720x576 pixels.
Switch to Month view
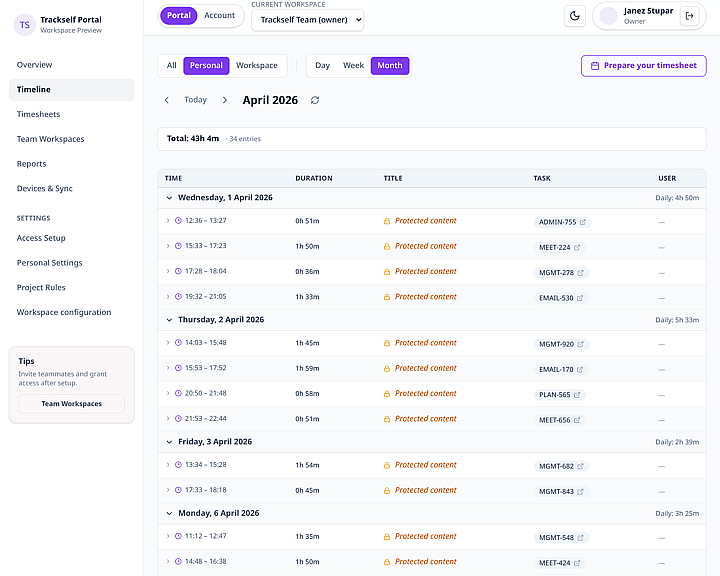point(390,65)
